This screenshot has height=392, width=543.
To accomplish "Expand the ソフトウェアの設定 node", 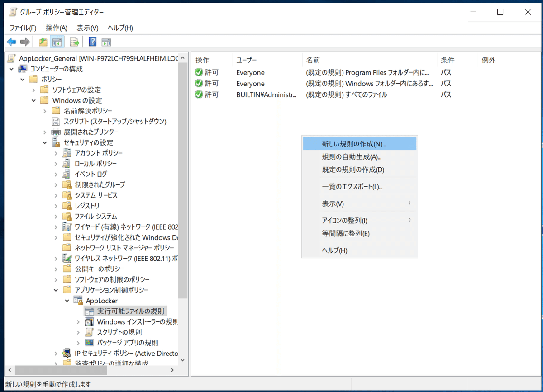I will (34, 90).
